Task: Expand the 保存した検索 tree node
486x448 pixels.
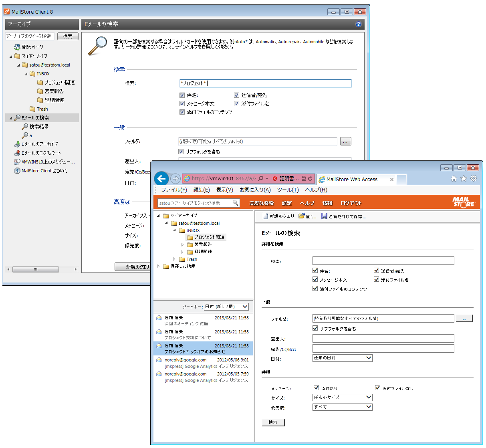Action: coord(159,266)
